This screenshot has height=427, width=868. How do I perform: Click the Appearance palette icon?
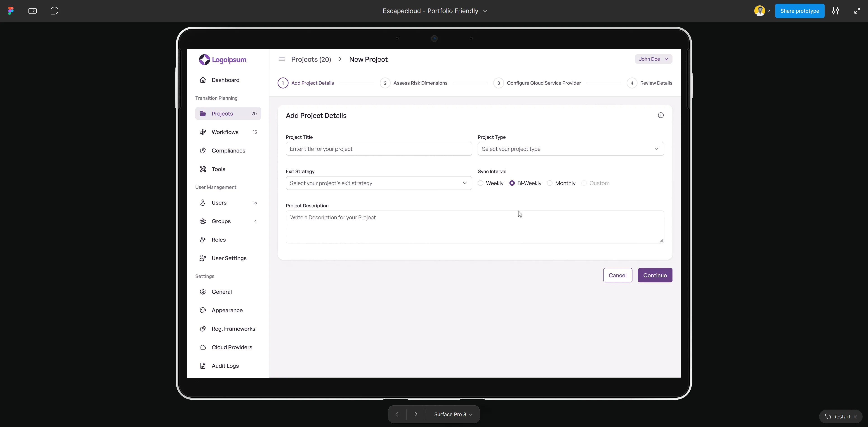[203, 310]
